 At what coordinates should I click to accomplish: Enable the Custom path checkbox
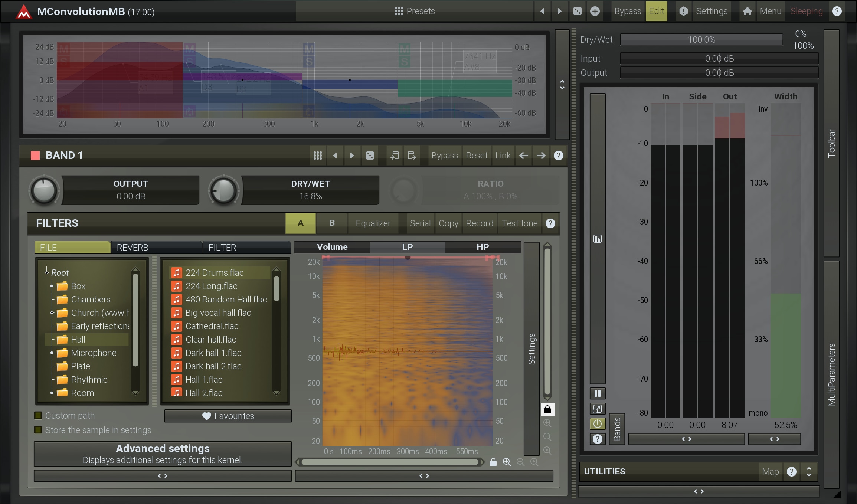tap(38, 415)
